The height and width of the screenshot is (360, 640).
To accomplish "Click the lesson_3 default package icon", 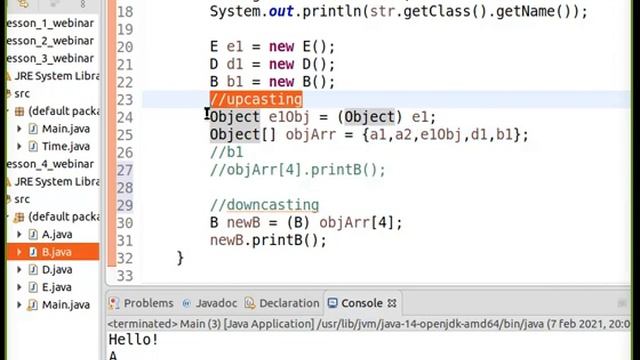I will click(19, 111).
